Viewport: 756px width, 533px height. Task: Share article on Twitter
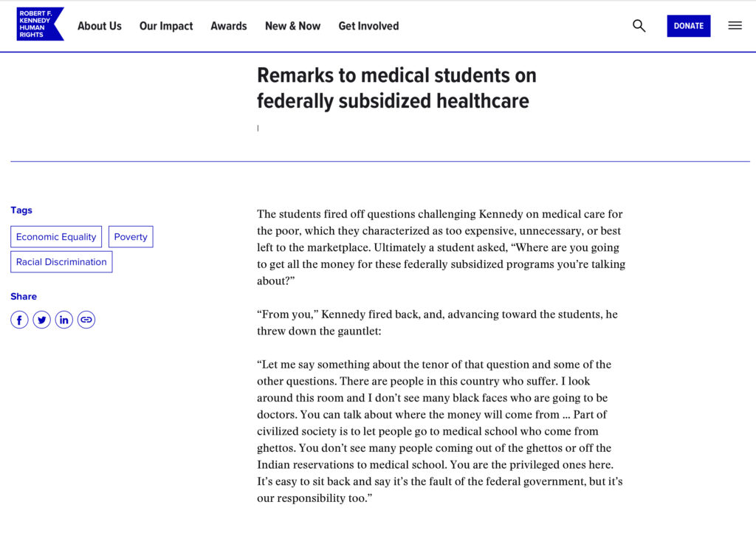42,320
